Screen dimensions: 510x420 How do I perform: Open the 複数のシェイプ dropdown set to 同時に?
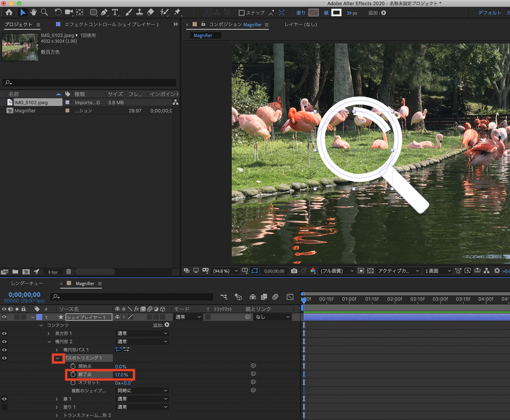(142, 391)
